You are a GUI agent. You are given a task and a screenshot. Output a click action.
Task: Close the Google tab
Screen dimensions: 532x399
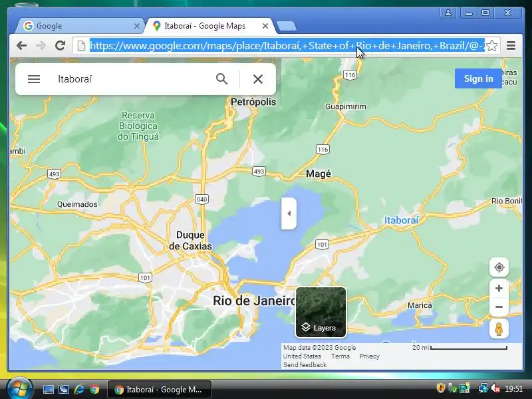[x=137, y=26]
